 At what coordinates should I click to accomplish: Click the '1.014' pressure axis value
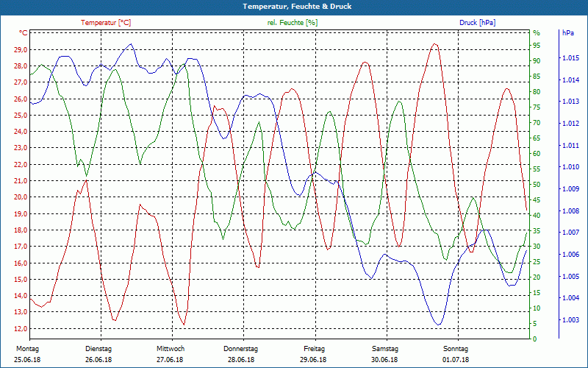(570, 79)
